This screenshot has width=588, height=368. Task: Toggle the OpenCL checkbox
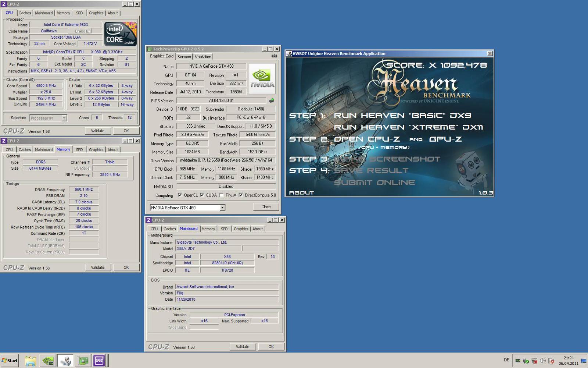[x=180, y=195]
